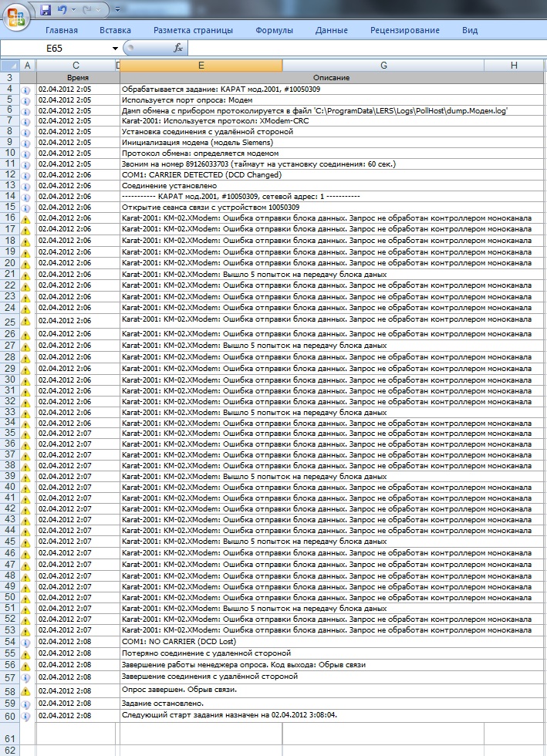Click info icon in row 12

pos(26,176)
